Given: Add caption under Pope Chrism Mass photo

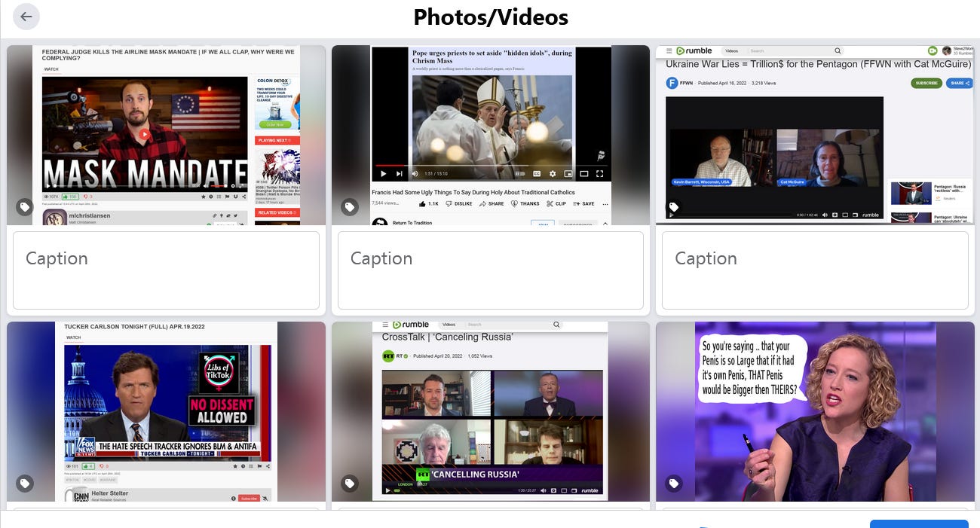Looking at the screenshot, I should click(490, 270).
